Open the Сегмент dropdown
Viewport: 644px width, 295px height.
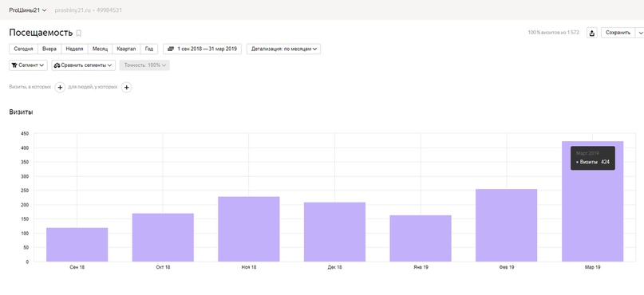tap(29, 65)
